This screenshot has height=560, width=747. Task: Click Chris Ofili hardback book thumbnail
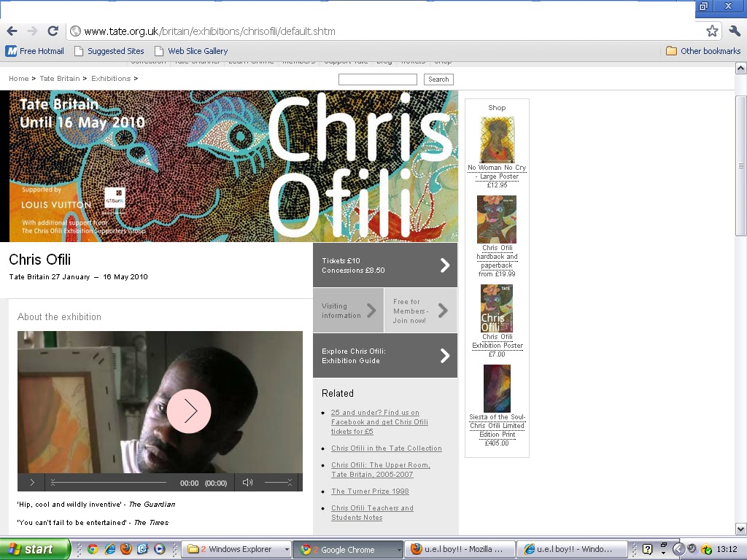click(496, 219)
